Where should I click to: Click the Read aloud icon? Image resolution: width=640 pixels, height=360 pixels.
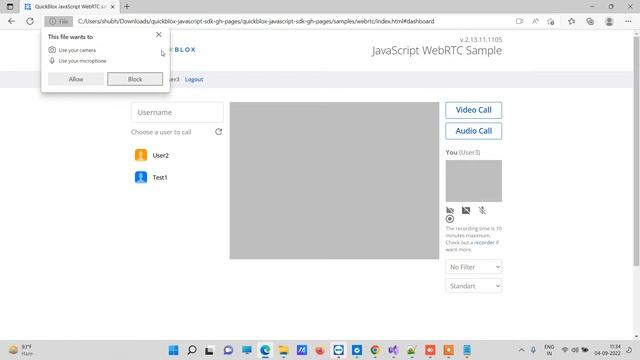point(535,21)
